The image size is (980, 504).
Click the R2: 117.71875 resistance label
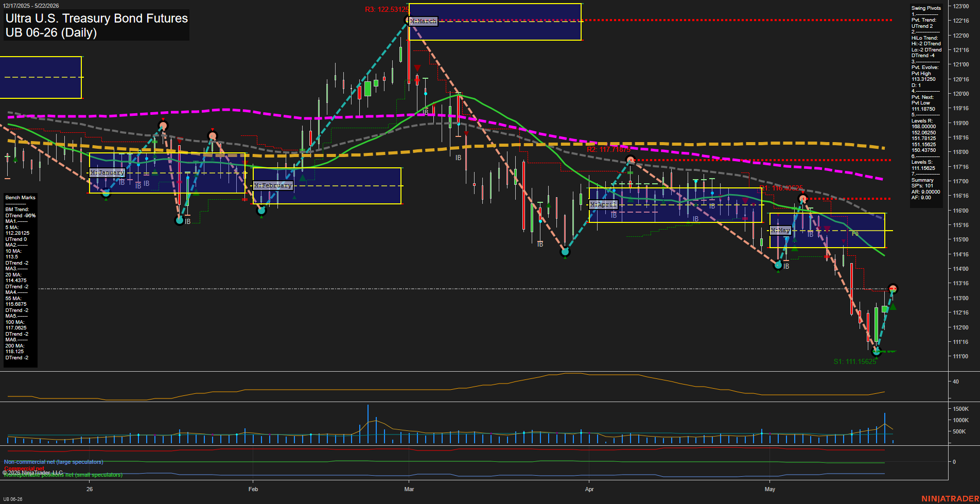[x=608, y=149]
